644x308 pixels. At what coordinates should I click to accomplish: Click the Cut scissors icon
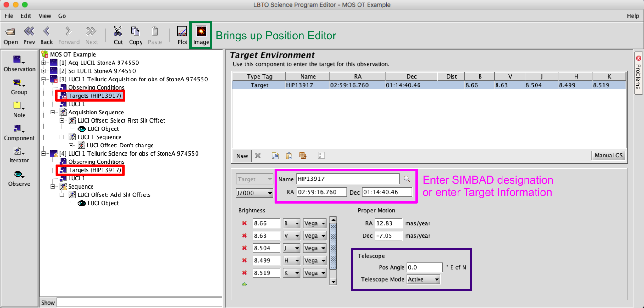(x=118, y=31)
